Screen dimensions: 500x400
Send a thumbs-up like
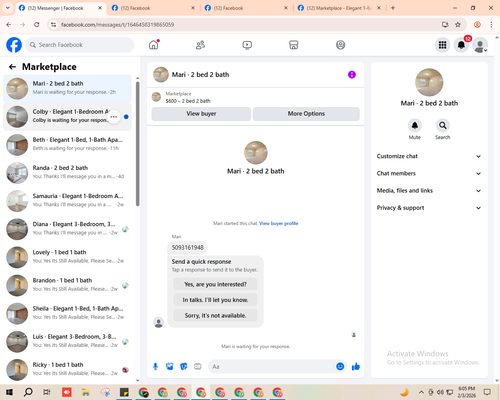point(356,367)
